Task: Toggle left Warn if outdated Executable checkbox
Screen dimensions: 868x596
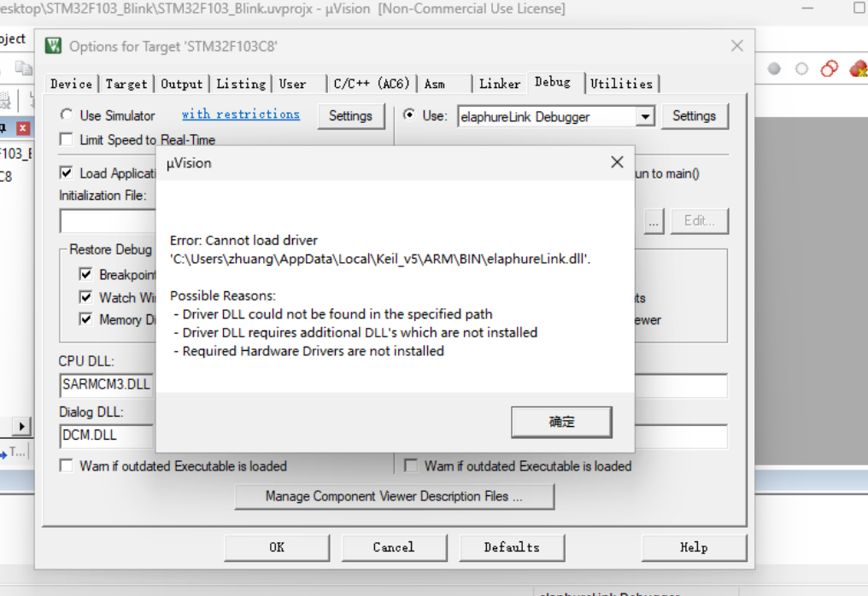Action: [x=67, y=466]
